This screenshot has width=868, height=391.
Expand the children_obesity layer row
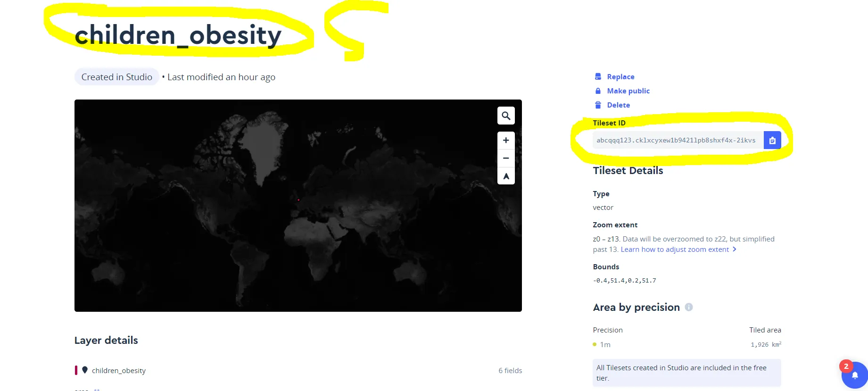coord(298,370)
